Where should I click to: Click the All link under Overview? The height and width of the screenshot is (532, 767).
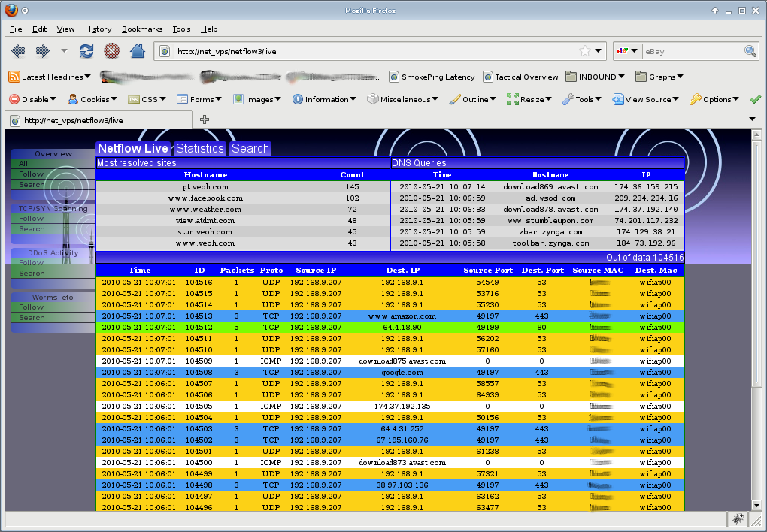point(23,163)
